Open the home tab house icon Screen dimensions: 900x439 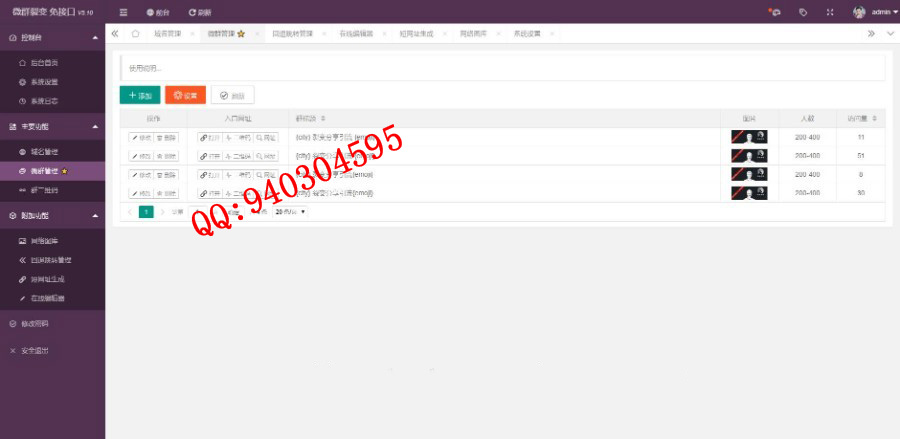click(135, 33)
